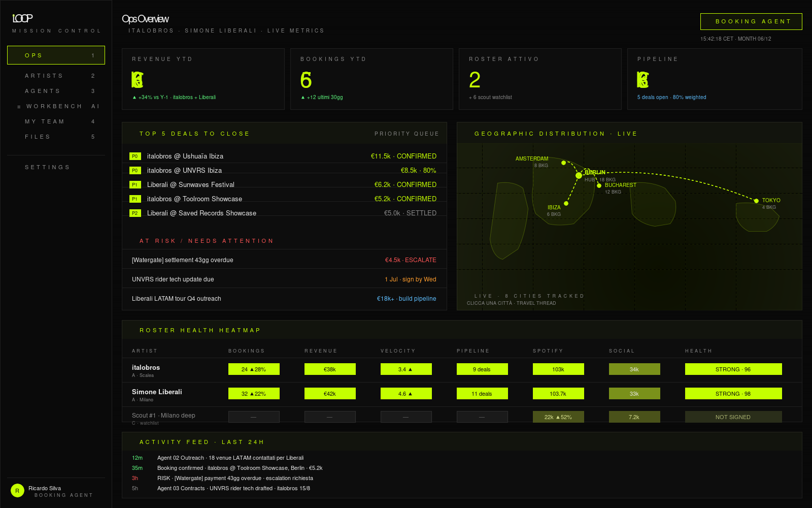Open the Watergate settlement overdue row
812x508 pixels.
coord(284,260)
